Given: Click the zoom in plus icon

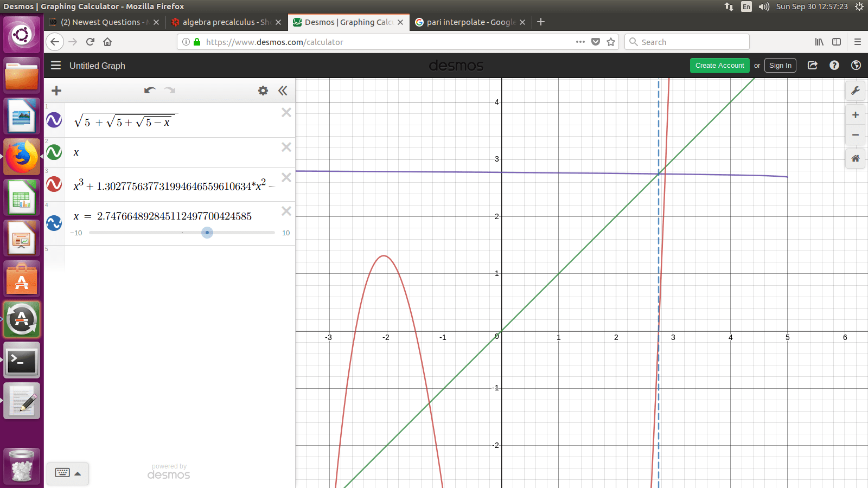Looking at the screenshot, I should click(x=855, y=114).
